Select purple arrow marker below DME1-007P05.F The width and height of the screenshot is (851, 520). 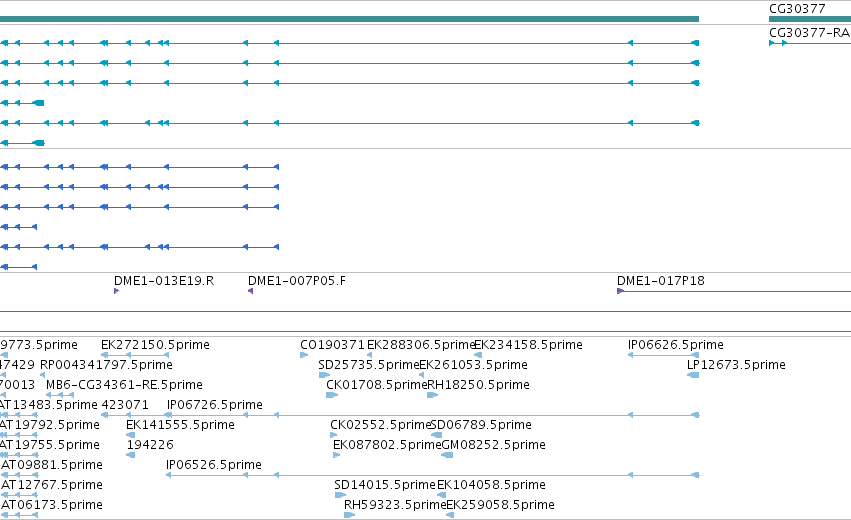coord(251,291)
